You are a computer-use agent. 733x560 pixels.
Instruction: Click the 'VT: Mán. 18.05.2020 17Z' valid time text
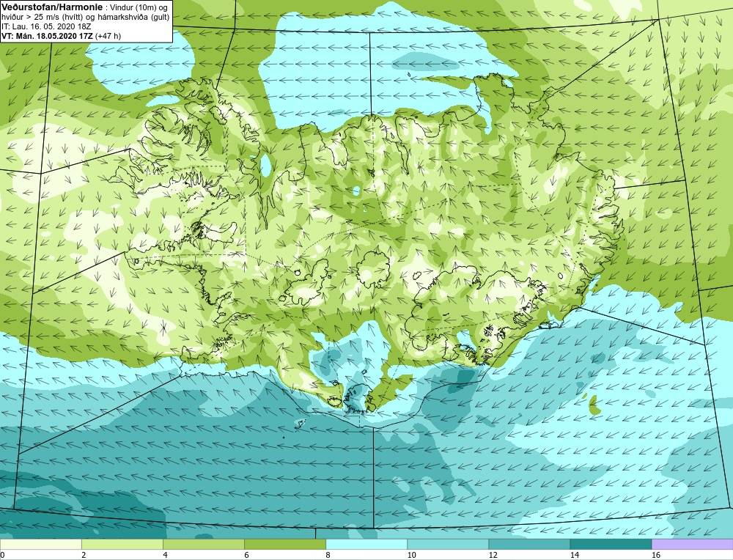click(x=48, y=36)
